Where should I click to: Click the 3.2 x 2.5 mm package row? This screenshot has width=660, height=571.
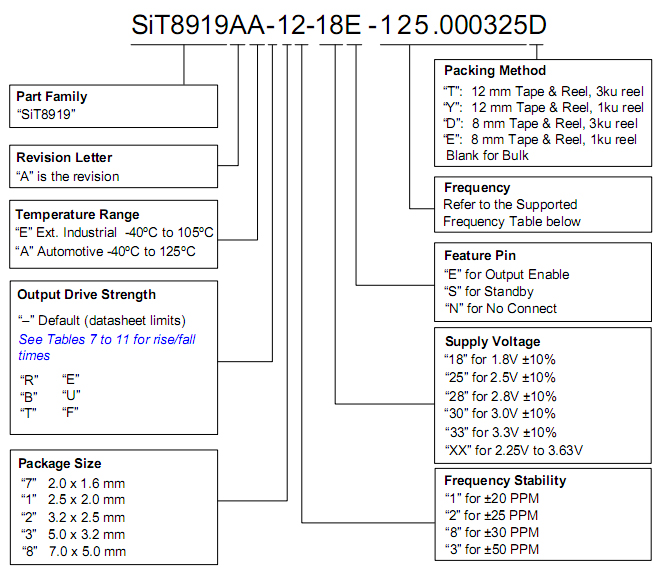pos(73,517)
